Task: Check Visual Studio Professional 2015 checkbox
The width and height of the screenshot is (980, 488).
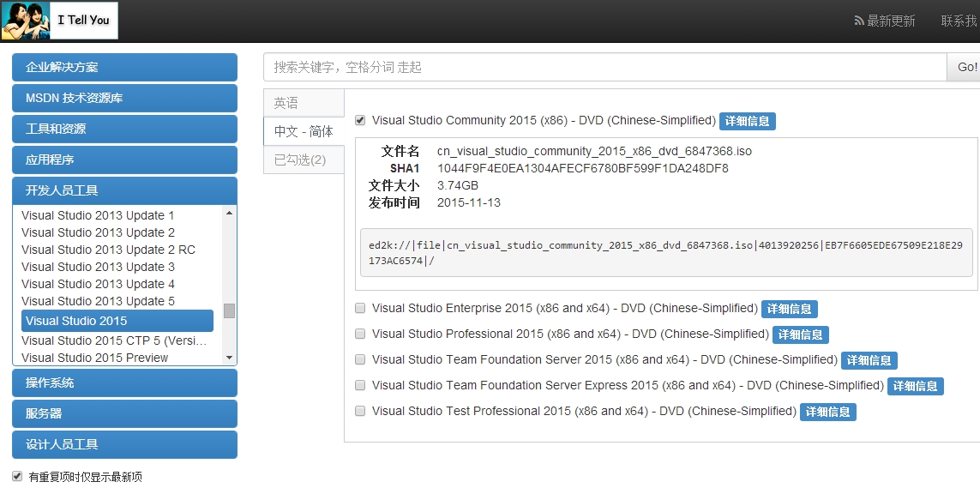Action: click(x=360, y=334)
